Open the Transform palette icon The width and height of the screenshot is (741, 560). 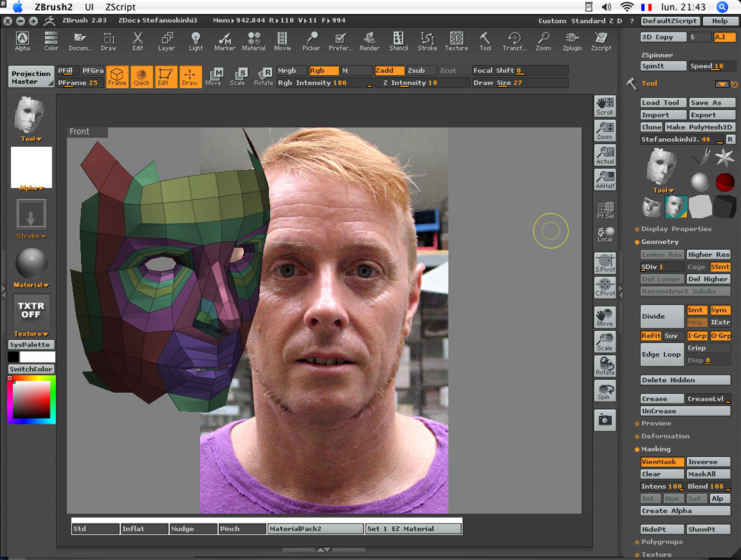click(x=514, y=41)
